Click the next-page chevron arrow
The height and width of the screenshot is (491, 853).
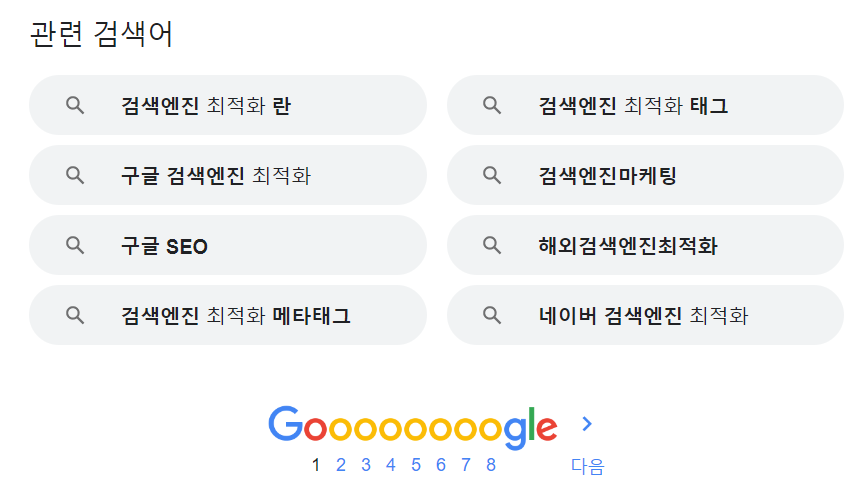[587, 424]
